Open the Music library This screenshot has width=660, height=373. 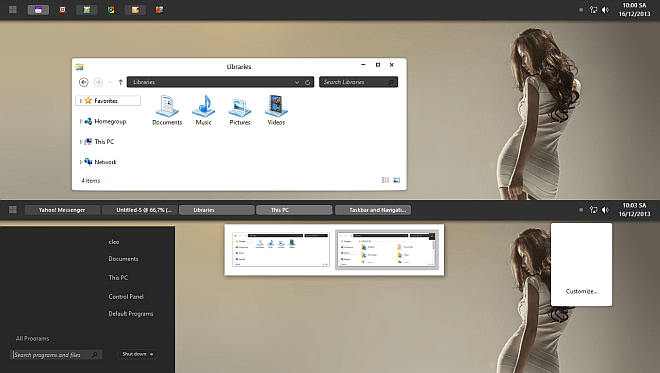[204, 110]
